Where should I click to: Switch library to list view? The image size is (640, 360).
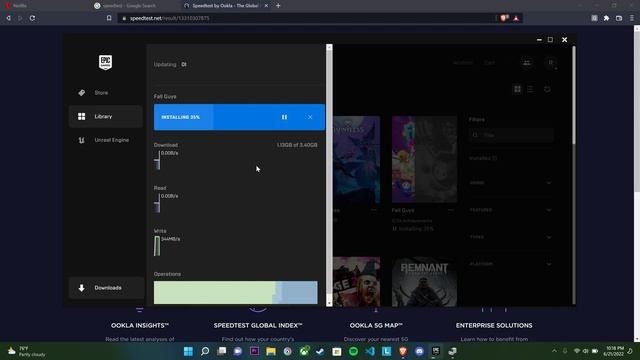[530, 89]
